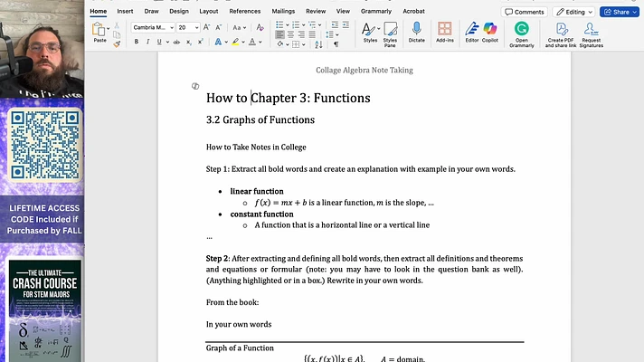Screen dimensions: 644x362
Task: Go to the References tab
Action: (245, 11)
